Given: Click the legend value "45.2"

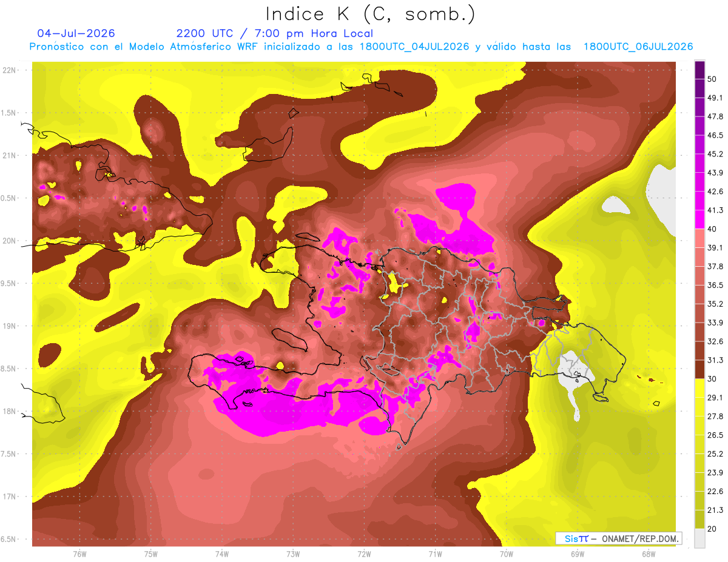Looking at the screenshot, I should (715, 154).
